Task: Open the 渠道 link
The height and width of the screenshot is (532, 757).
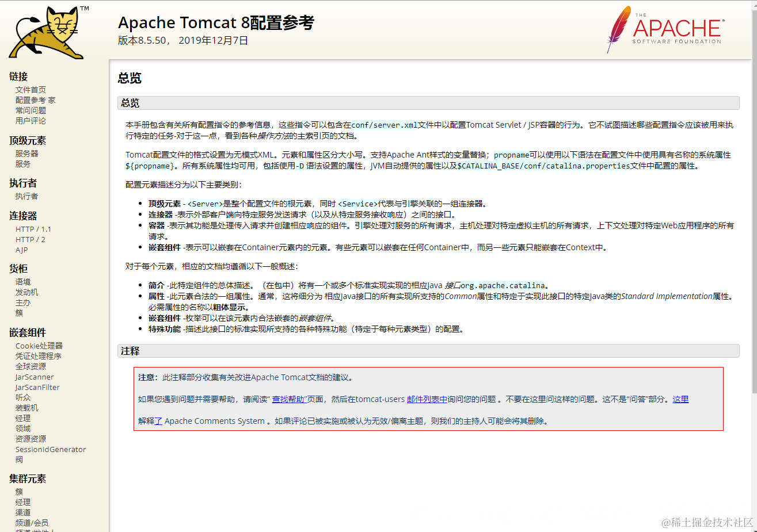Action: click(x=23, y=512)
